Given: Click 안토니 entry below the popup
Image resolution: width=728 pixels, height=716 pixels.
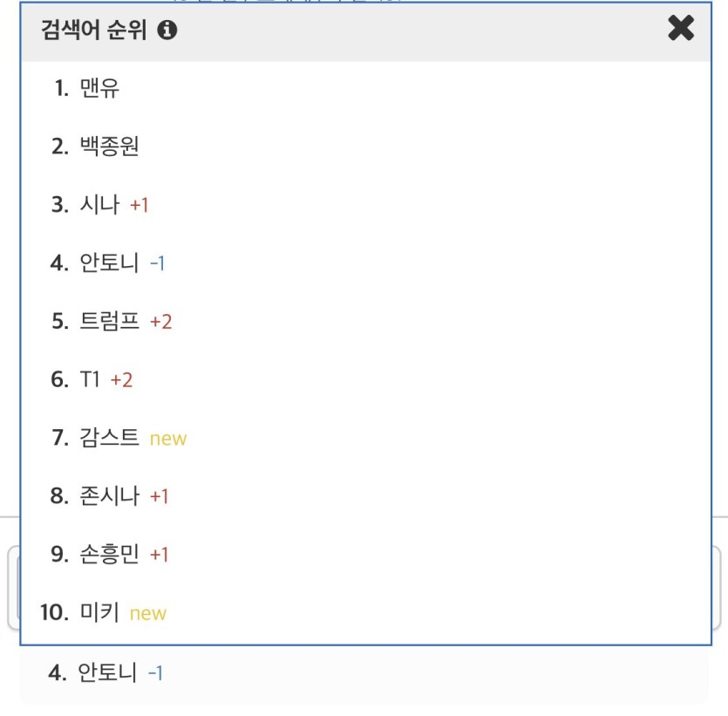Looking at the screenshot, I should 106,672.
